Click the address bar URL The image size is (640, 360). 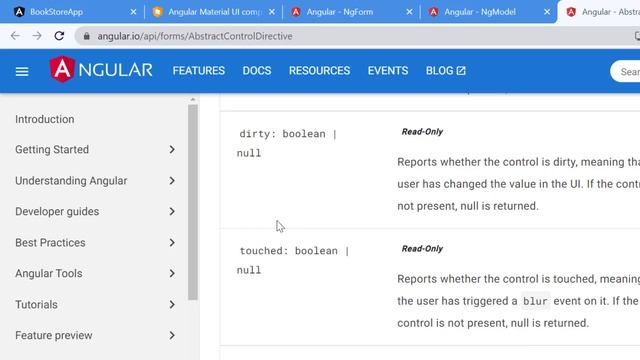195,36
